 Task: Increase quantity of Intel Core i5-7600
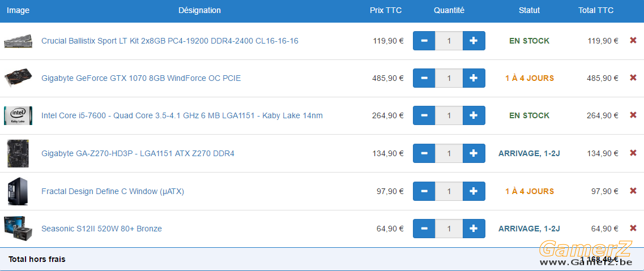click(x=474, y=115)
